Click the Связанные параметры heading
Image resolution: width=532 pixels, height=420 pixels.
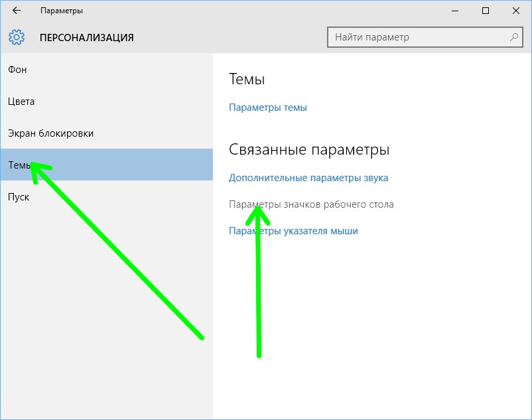[x=309, y=149]
